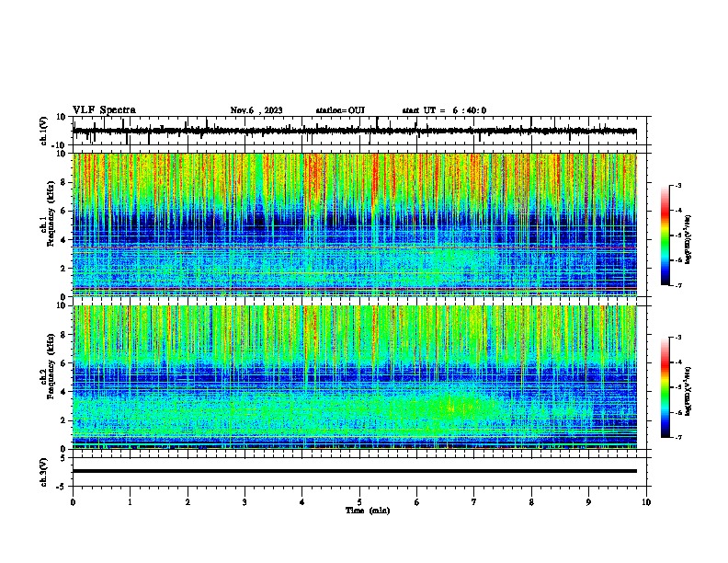Click the 'ch.1(V)' waveform axis label
Image resolution: width=728 pixels, height=563 pixels.
pos(44,131)
